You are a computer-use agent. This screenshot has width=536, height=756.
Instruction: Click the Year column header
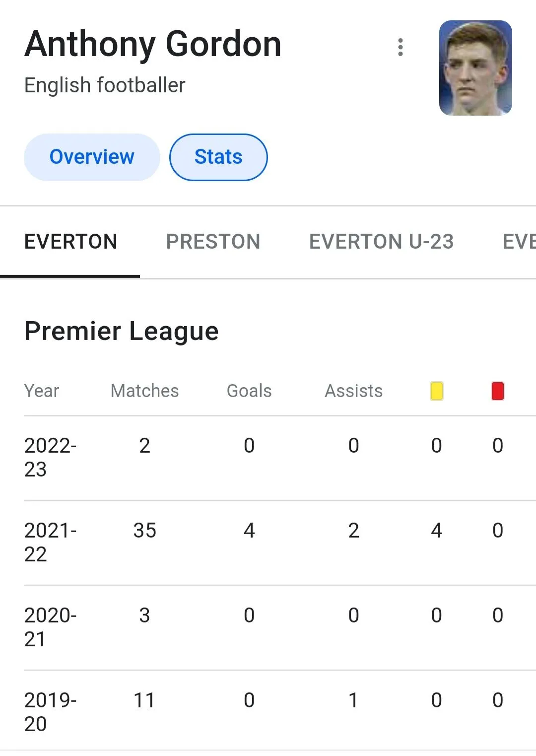point(42,391)
